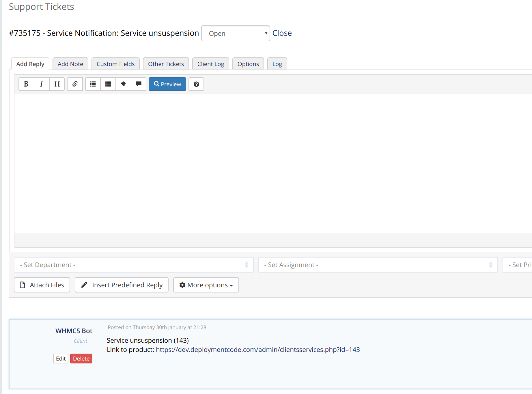Insert a bulleted list

[93, 84]
